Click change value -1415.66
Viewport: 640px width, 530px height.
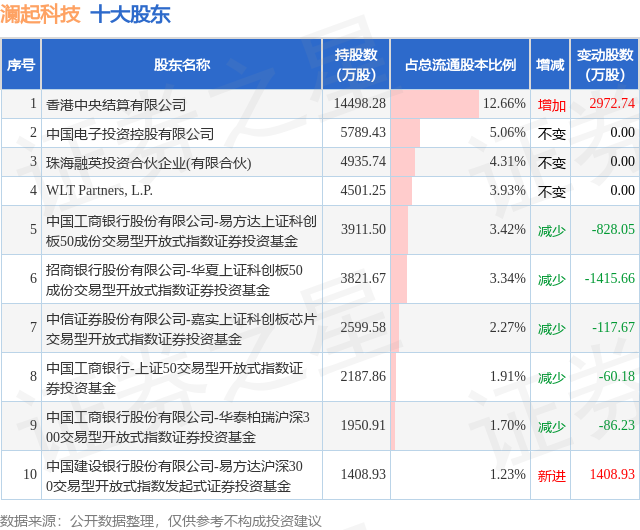coord(610,278)
